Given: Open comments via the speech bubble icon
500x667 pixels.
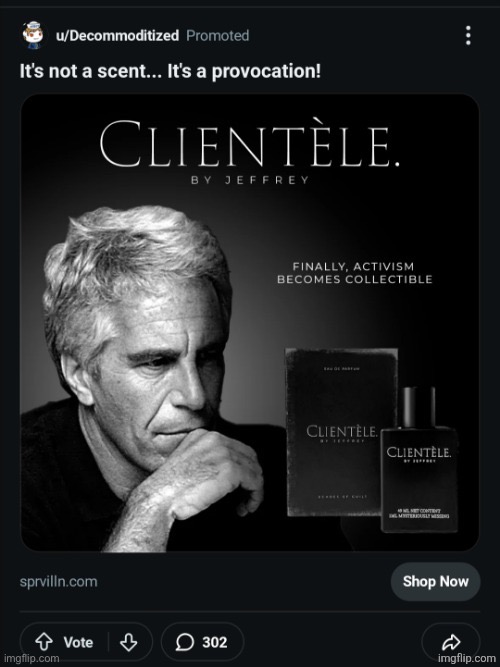Looking at the screenshot, I should [x=185, y=642].
